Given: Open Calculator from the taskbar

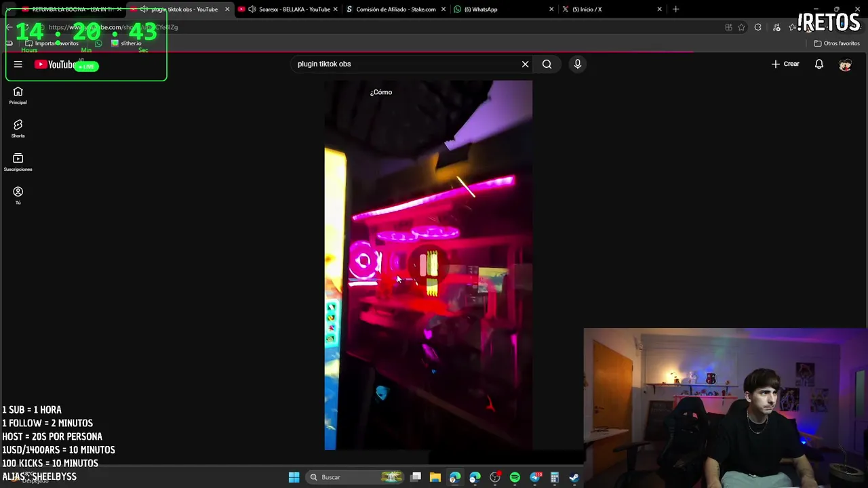Looking at the screenshot, I should (x=555, y=477).
